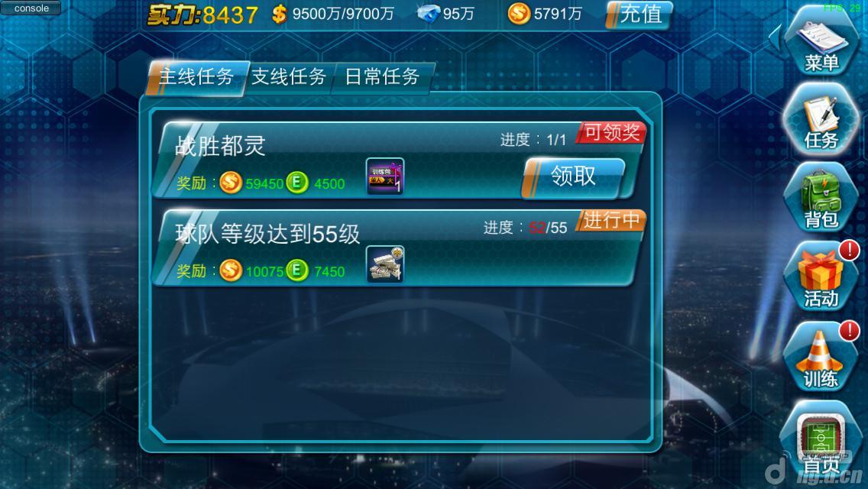
Task: Click the console button
Action: pos(31,8)
